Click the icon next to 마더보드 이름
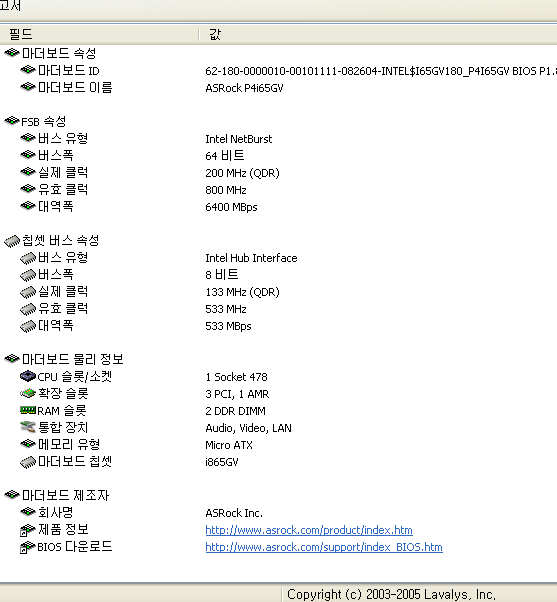The image size is (557, 602). pos(28,87)
